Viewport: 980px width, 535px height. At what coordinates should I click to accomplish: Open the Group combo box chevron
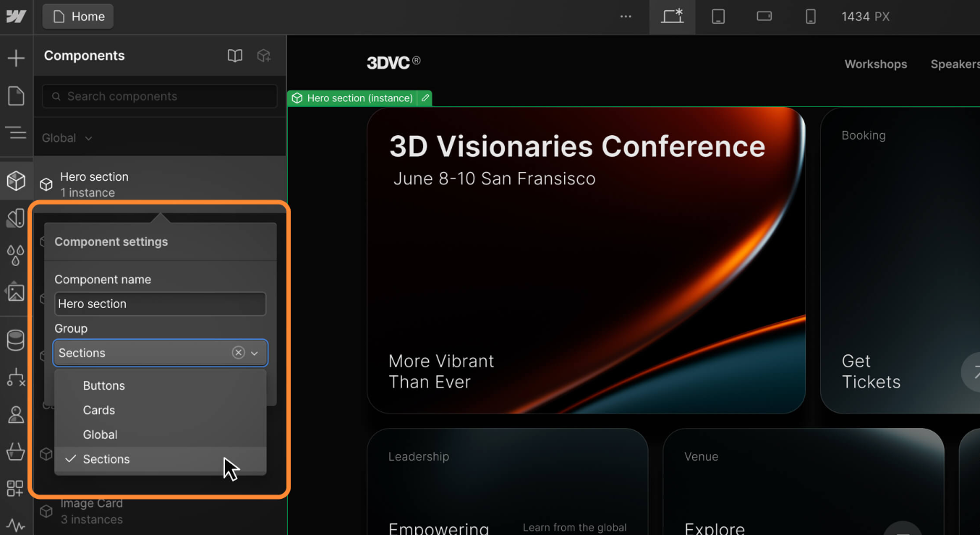pos(255,353)
